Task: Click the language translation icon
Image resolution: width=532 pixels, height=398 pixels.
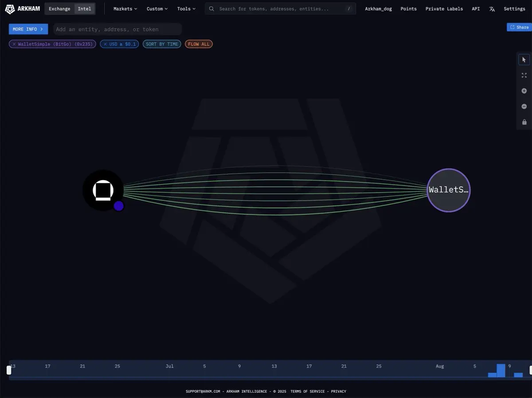Action: (x=492, y=9)
